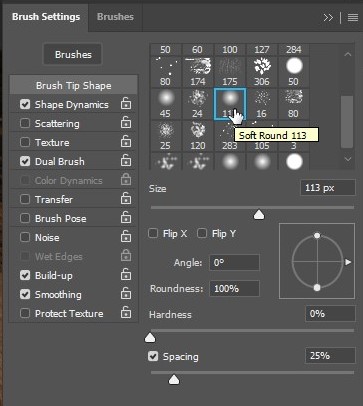Click the Hardness slider handle
The image size is (363, 406).
[150, 338]
